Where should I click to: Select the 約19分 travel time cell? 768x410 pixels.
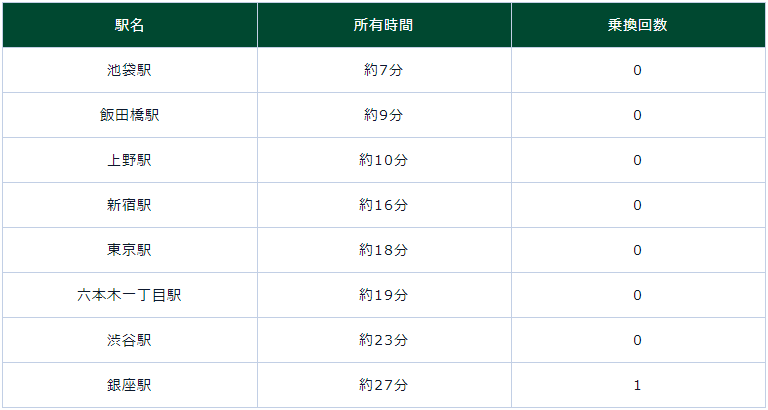click(x=383, y=295)
